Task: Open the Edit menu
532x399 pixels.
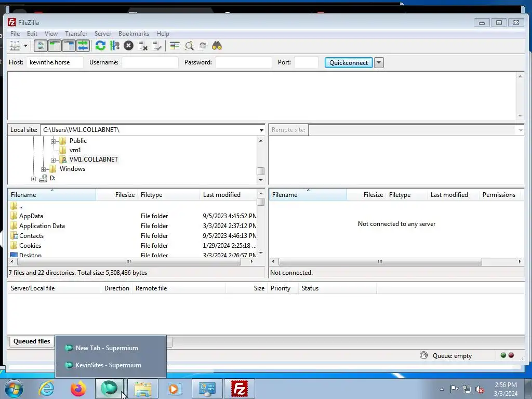Action: pos(32,34)
